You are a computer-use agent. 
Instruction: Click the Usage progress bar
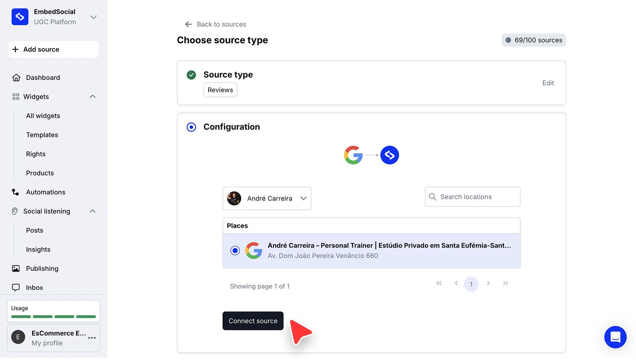53,316
